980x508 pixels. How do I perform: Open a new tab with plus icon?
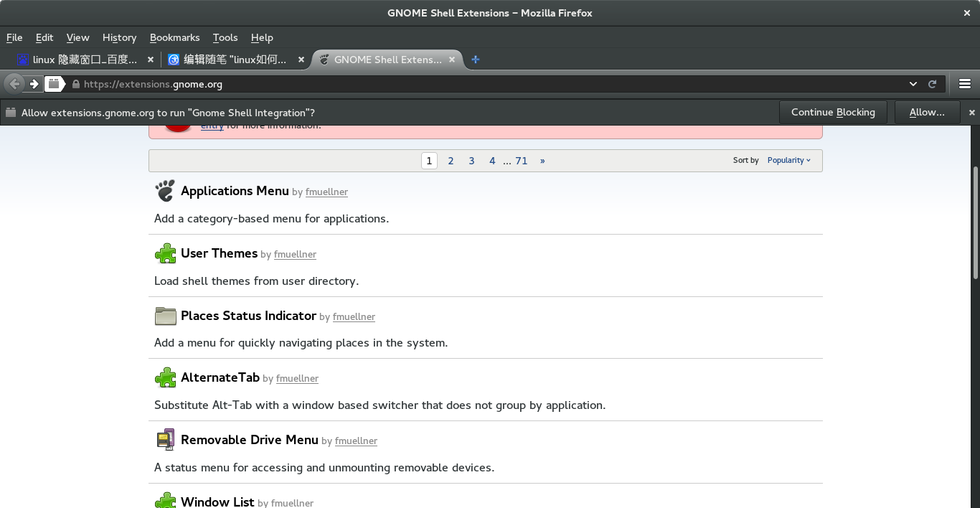pos(475,60)
